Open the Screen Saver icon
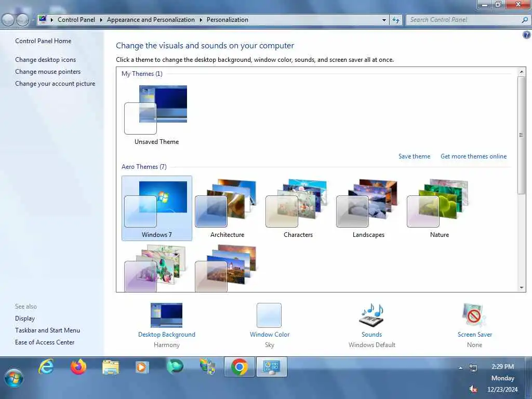The image size is (532, 399). [x=474, y=315]
